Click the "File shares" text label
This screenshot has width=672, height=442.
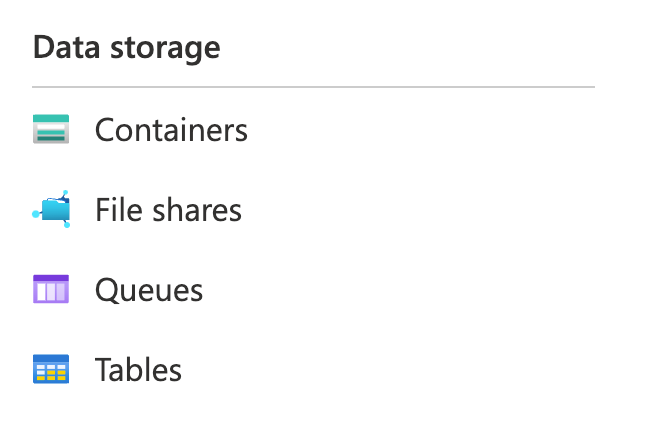coord(168,210)
